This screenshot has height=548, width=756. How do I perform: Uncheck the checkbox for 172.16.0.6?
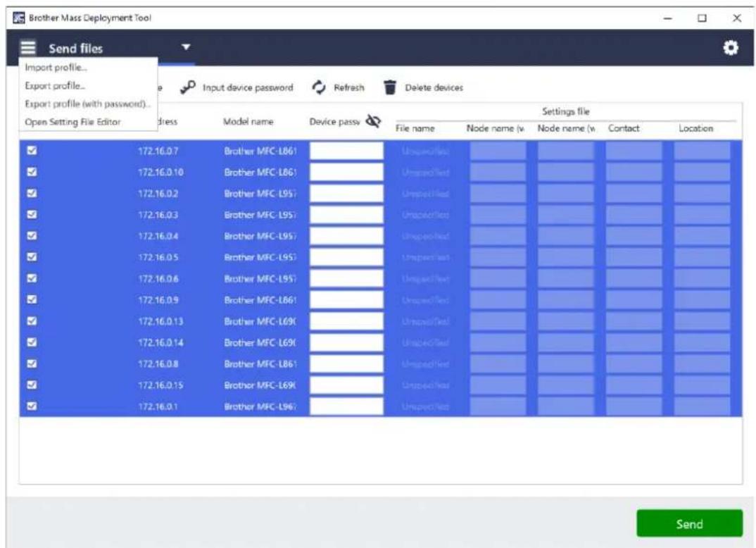pos(32,278)
